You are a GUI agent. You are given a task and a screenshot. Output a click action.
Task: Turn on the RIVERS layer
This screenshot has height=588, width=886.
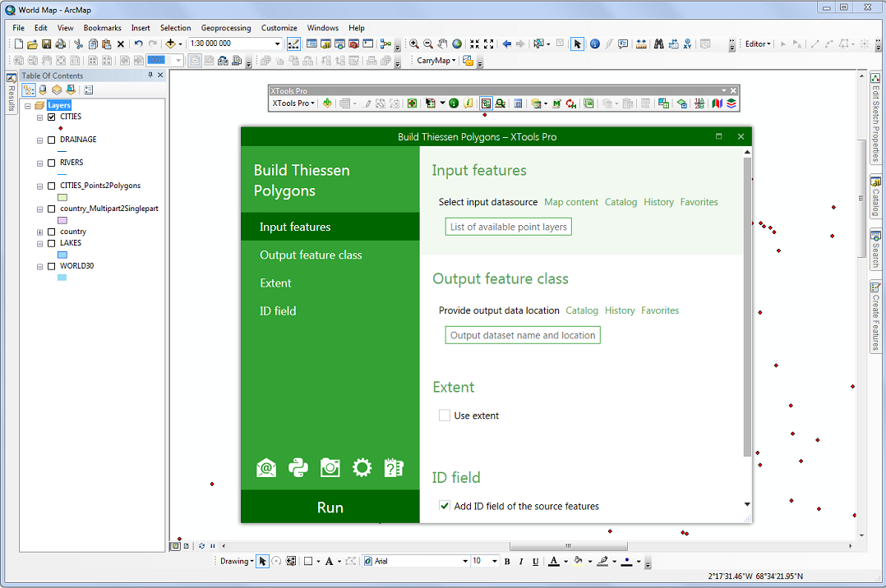[52, 163]
